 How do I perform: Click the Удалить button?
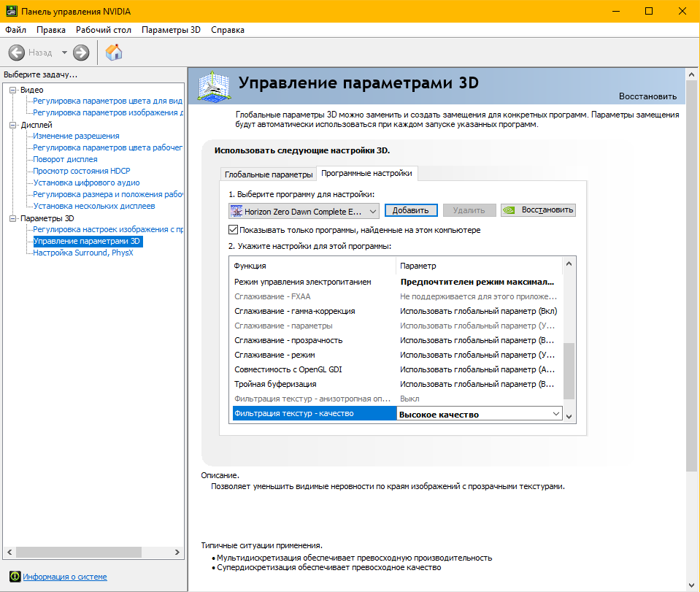[x=469, y=210]
